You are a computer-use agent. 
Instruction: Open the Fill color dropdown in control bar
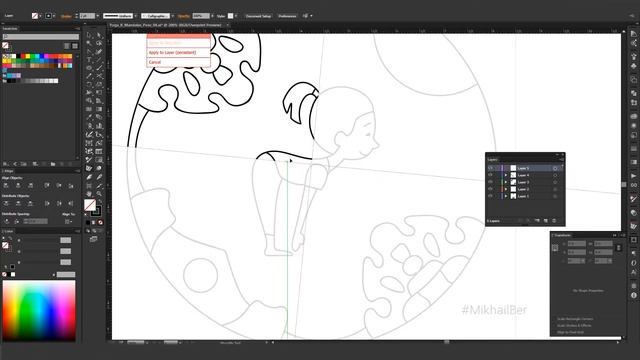[x=40, y=16]
